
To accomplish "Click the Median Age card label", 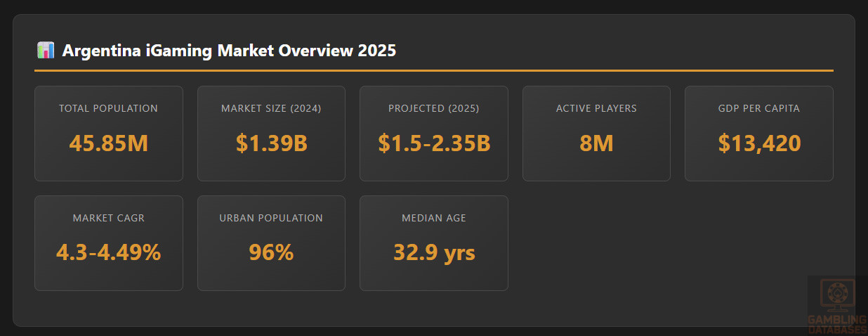I will point(434,218).
